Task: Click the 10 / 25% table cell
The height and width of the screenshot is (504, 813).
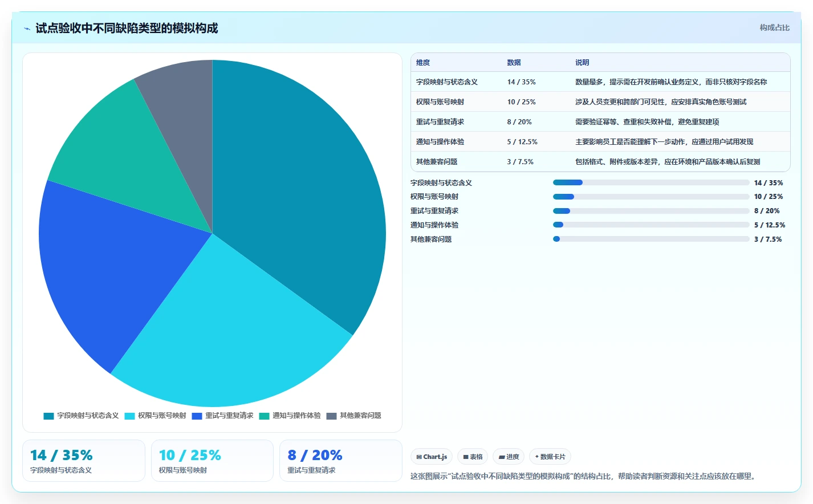Action: pyautogui.click(x=521, y=102)
